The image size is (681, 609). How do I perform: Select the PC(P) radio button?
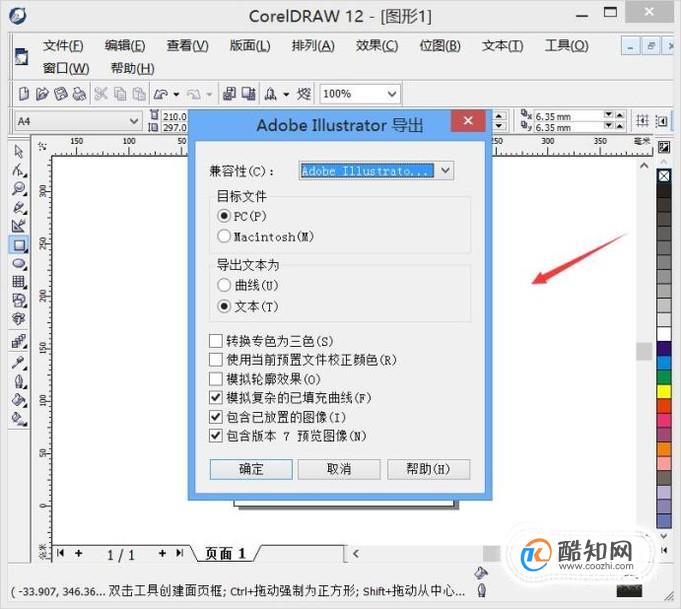(x=224, y=215)
